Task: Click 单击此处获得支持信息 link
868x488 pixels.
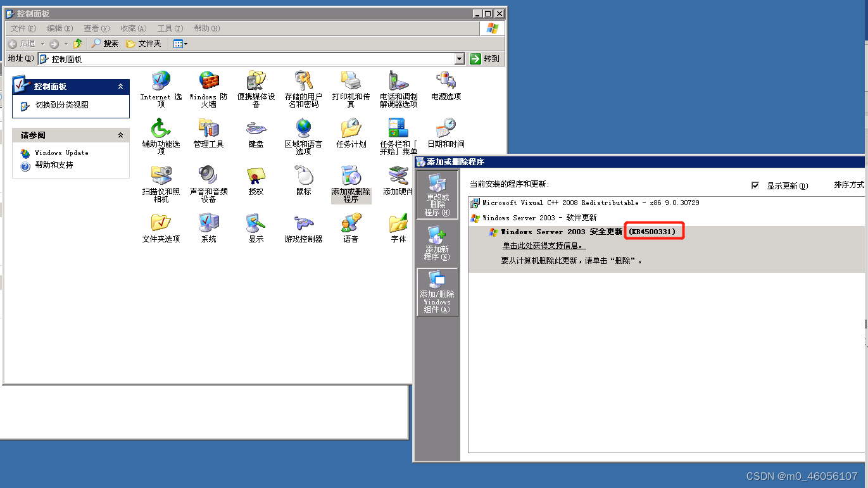Action: 544,246
